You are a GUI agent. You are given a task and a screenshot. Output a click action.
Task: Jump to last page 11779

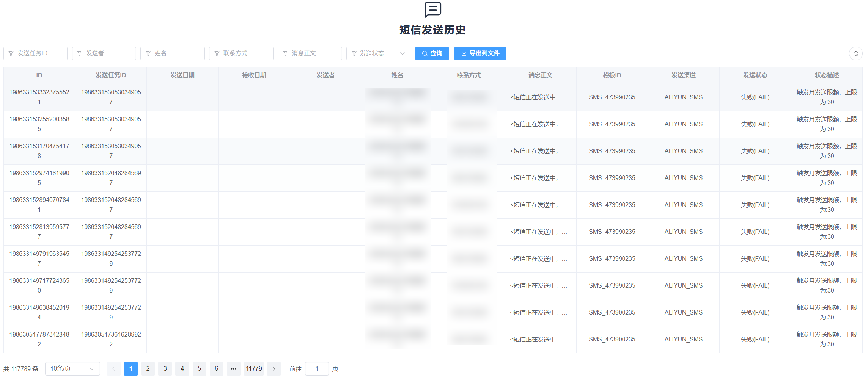click(254, 369)
